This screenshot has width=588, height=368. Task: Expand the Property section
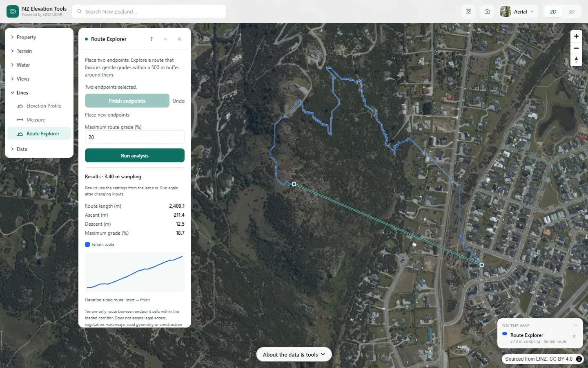pos(39,37)
